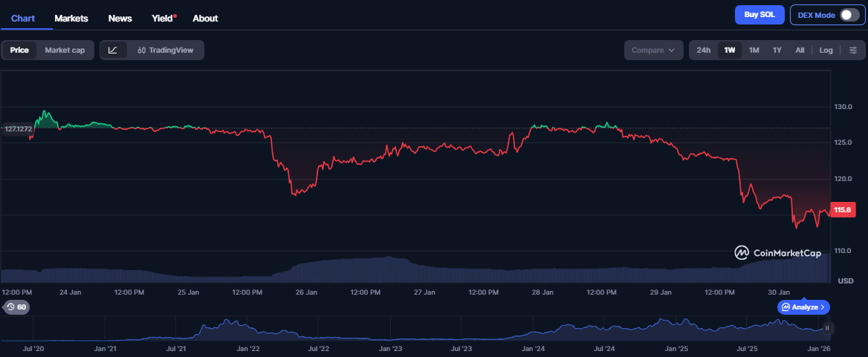Open the Yield tab
The width and height of the screenshot is (868, 357).
(x=163, y=19)
